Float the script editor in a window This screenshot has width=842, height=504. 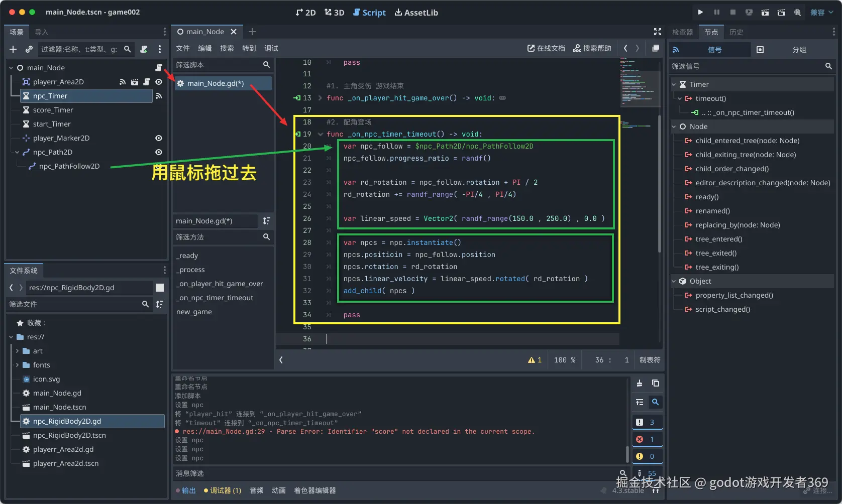[x=656, y=48]
